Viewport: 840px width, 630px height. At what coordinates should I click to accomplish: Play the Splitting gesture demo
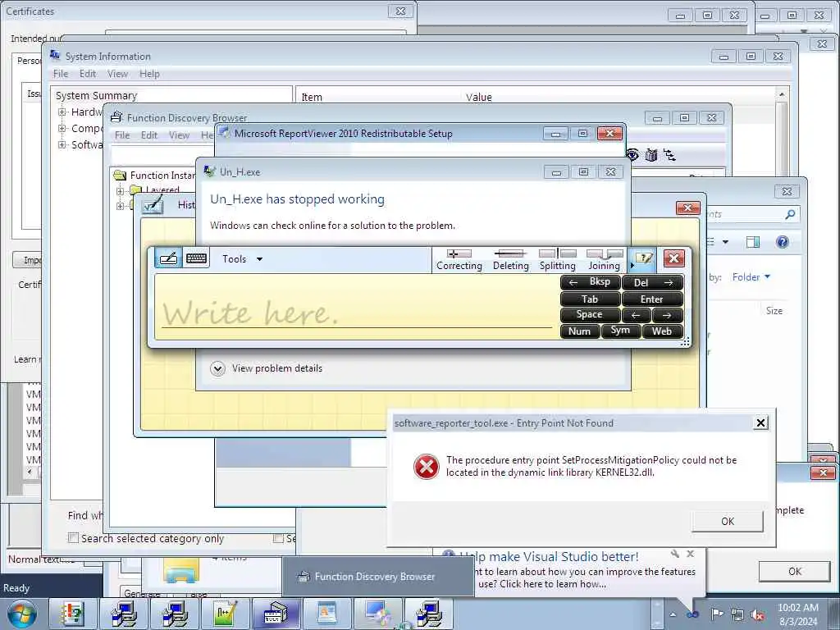pos(557,260)
